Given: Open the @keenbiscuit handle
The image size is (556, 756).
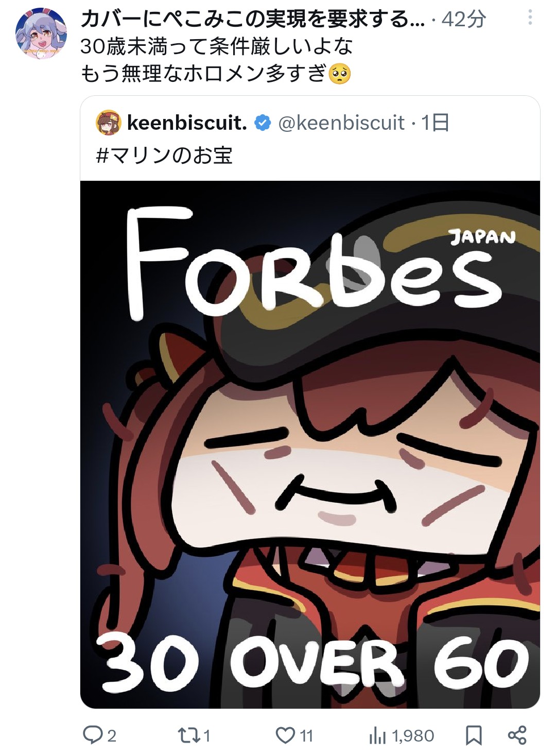Looking at the screenshot, I should point(341,123).
